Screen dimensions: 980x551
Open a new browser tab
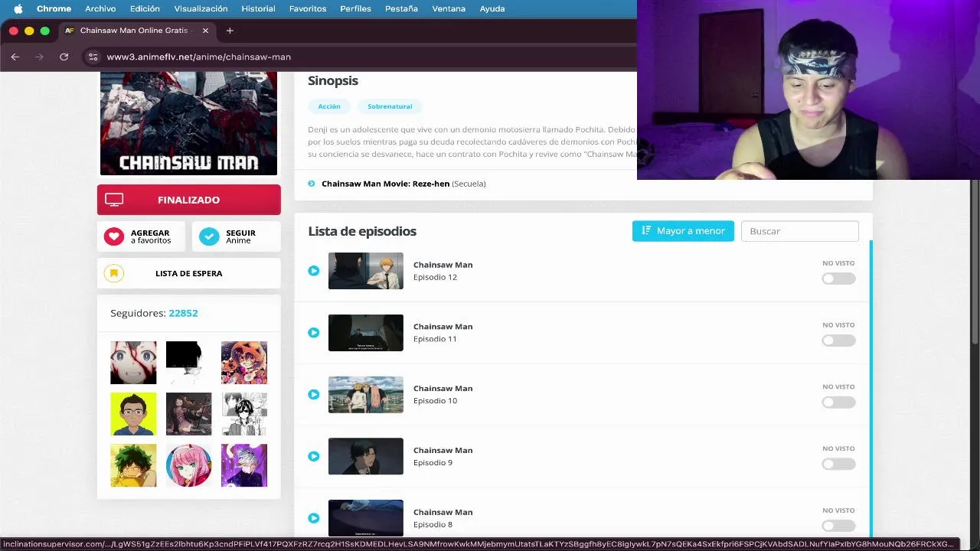230,31
